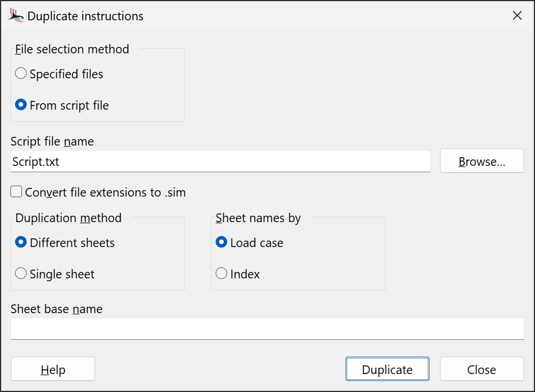Click the Duplicate instructions title bar text
The height and width of the screenshot is (392, 535).
[x=85, y=16]
